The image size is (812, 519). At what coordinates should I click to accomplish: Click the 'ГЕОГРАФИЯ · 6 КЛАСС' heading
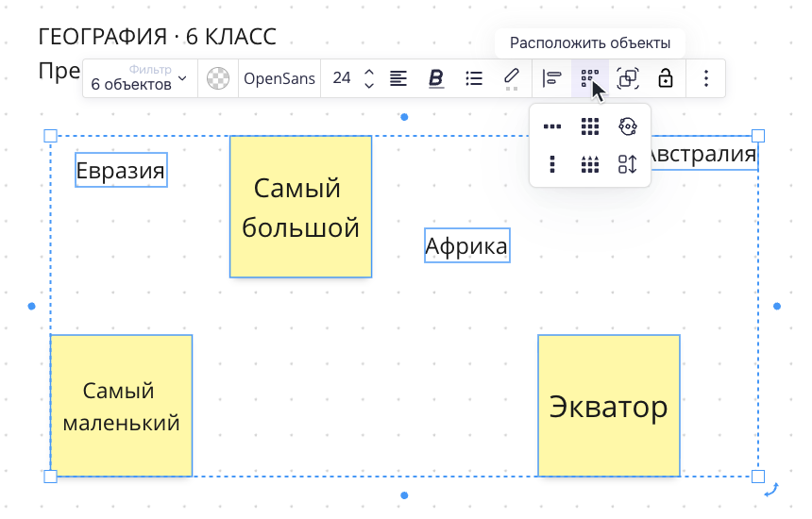pos(158,37)
